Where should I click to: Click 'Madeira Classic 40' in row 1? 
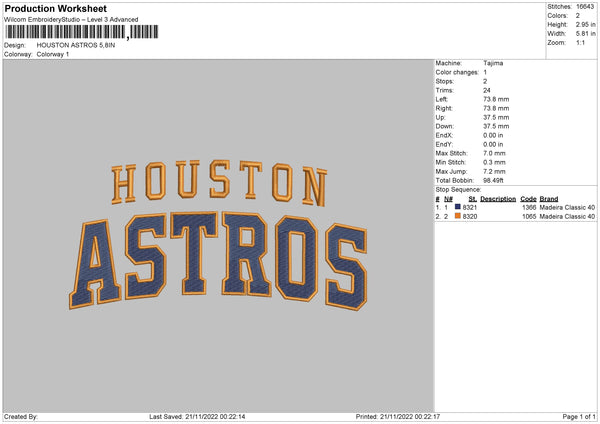coord(567,207)
